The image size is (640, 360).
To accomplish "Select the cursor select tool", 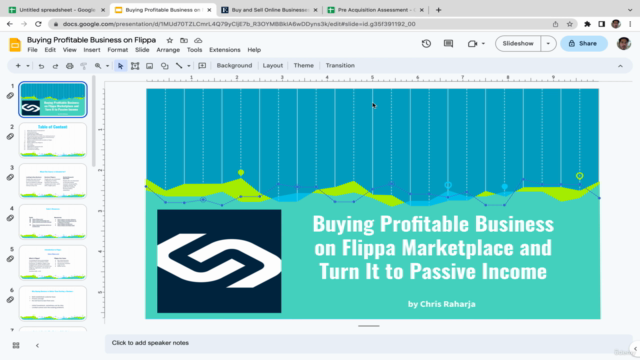I will (x=120, y=66).
